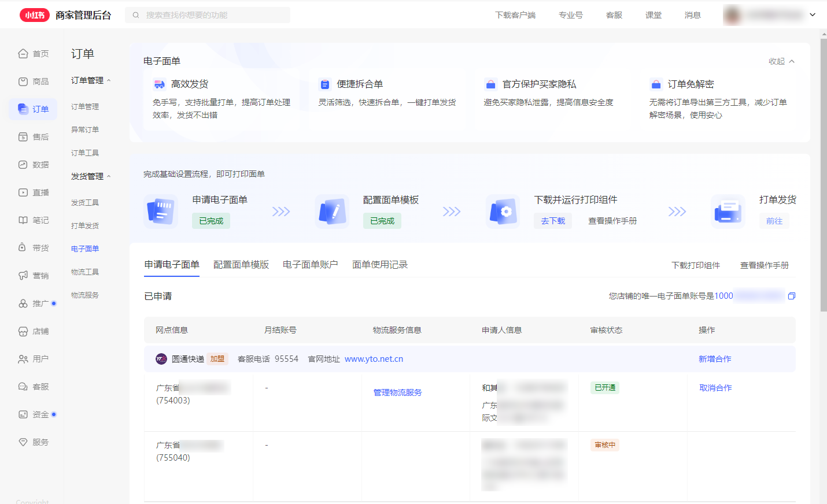827x504 pixels.
Task: Open the account dropdown arrow at top right
Action: click(x=813, y=15)
